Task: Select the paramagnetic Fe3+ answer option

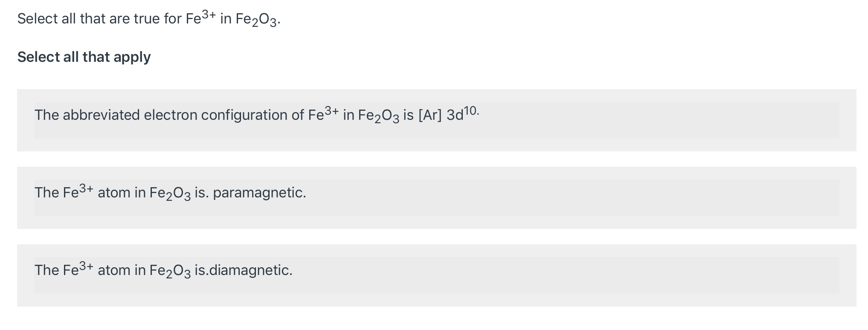Action: coord(436,198)
